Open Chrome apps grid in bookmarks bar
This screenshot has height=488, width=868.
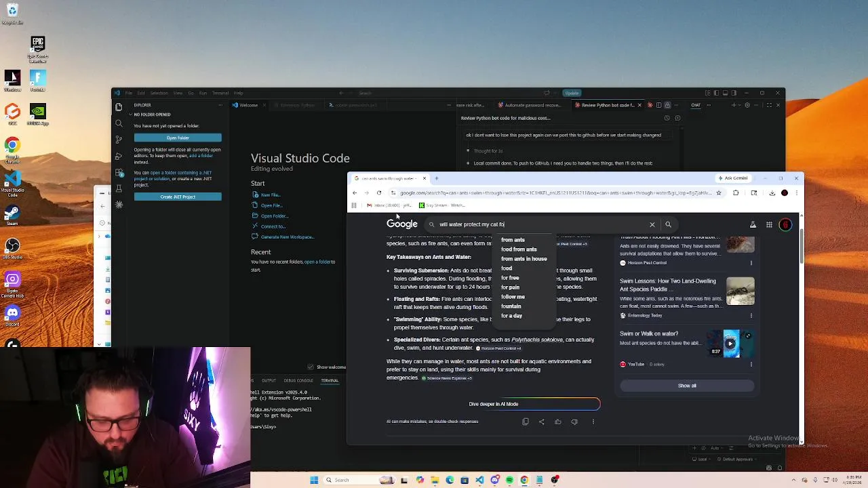pyautogui.click(x=353, y=205)
